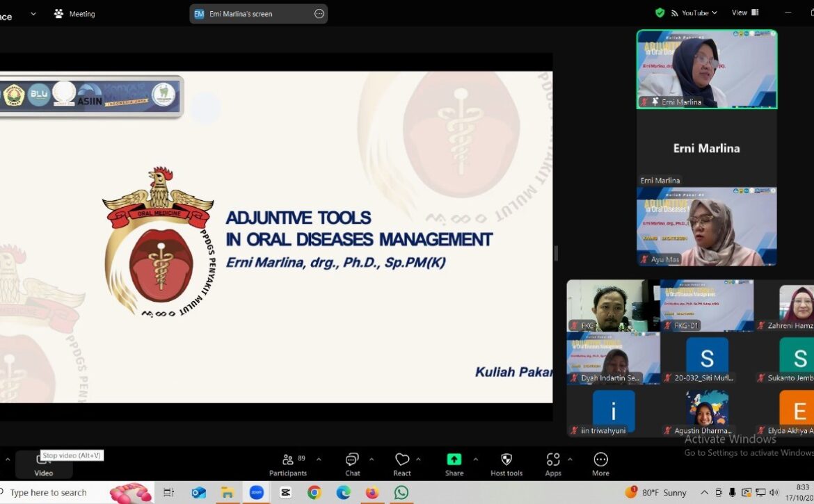Viewport: 814px width, 504px height.
Task: Click the muted mic icon on Erni Marlina tile
Action: tap(645, 101)
